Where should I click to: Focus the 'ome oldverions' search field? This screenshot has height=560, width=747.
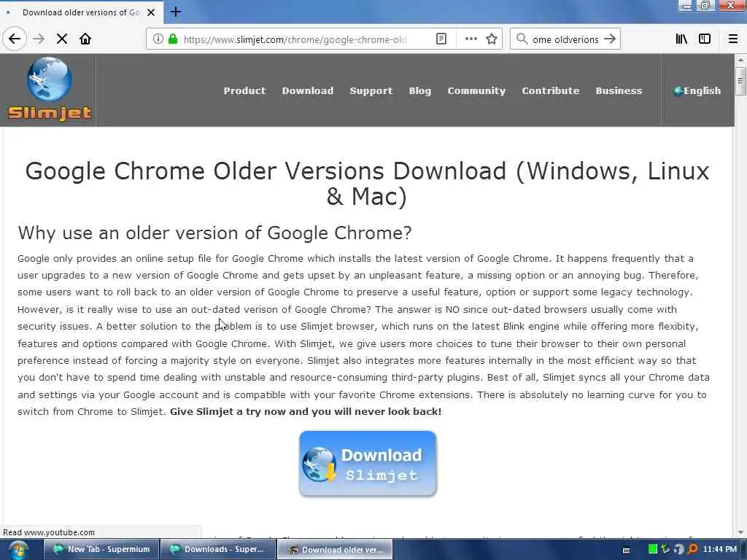coord(565,39)
